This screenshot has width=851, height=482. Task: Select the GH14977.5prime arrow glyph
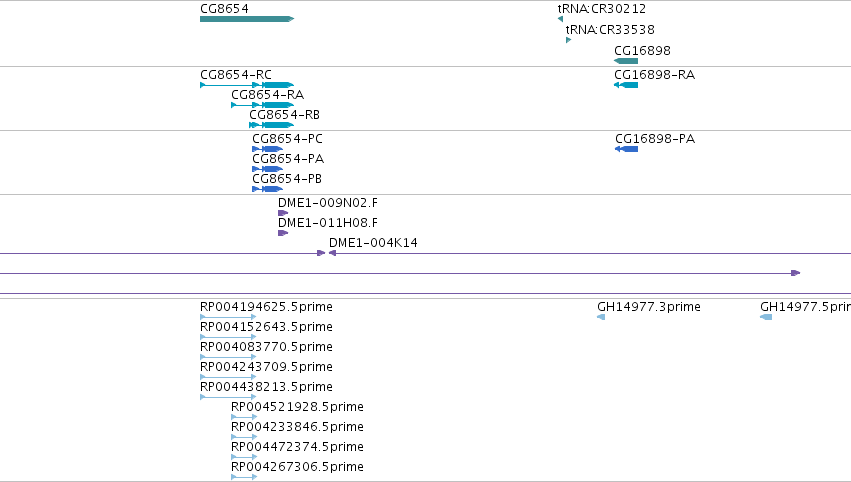[x=766, y=317]
